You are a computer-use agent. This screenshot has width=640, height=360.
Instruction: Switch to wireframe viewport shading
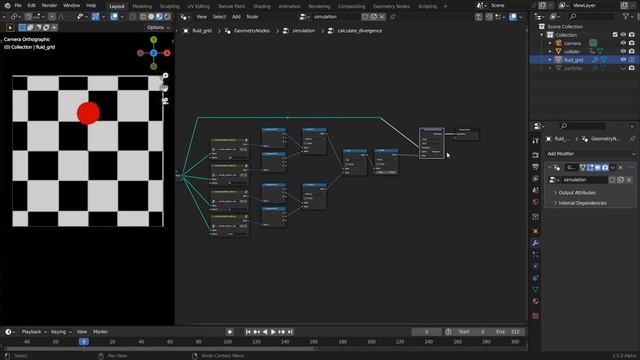[x=143, y=17]
